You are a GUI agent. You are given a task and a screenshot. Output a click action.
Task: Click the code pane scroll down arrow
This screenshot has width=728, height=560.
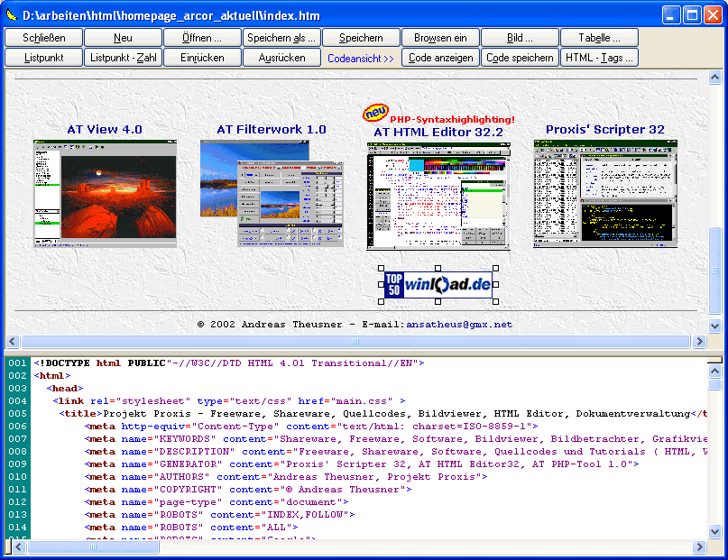[x=714, y=531]
